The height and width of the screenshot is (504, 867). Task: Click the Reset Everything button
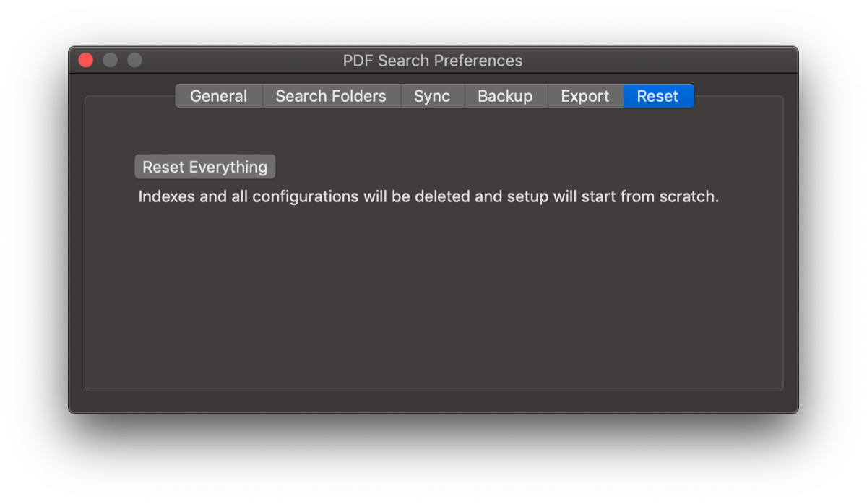coord(205,167)
